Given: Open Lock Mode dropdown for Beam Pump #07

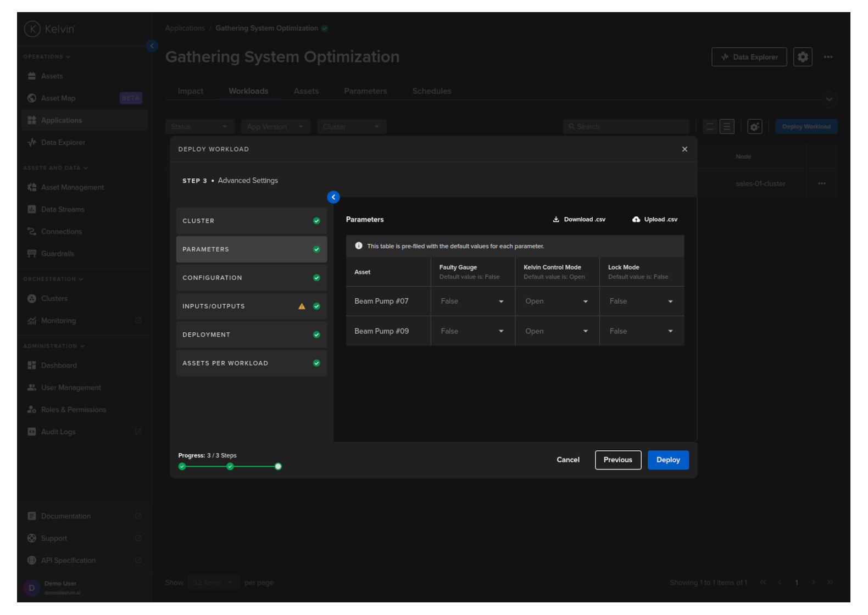Looking at the screenshot, I should point(641,301).
